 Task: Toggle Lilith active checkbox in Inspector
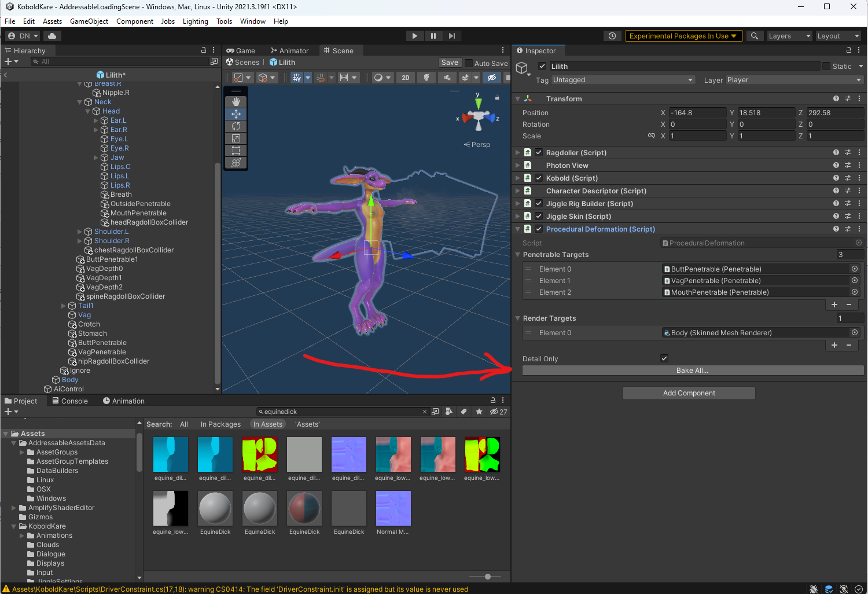pyautogui.click(x=542, y=66)
